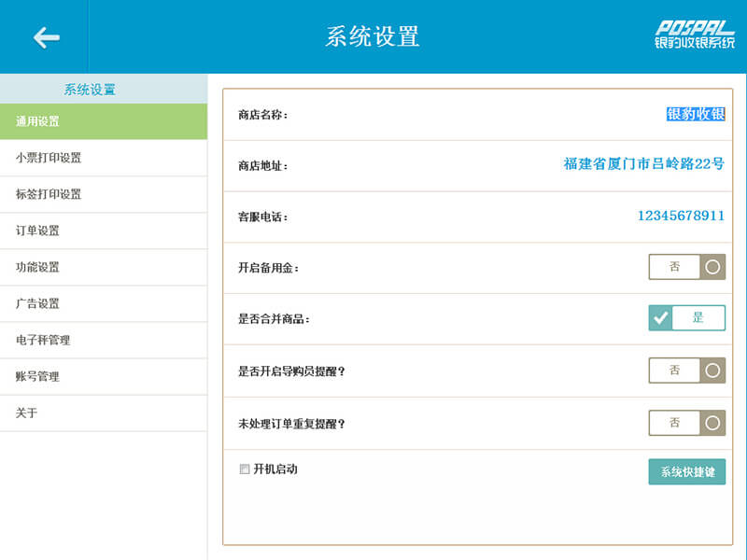Check the 开机启动 checkbox
Screen dimensions: 747x560
pos(245,469)
